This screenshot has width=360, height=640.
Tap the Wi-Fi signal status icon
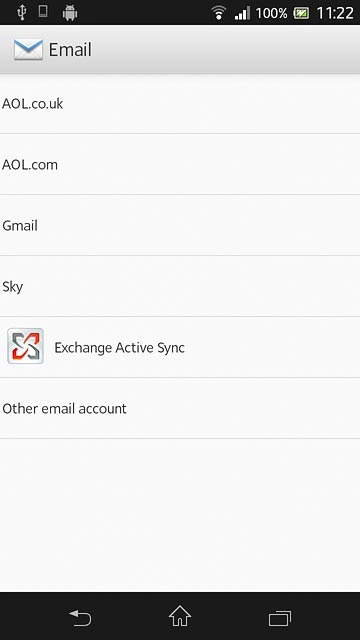219,13
